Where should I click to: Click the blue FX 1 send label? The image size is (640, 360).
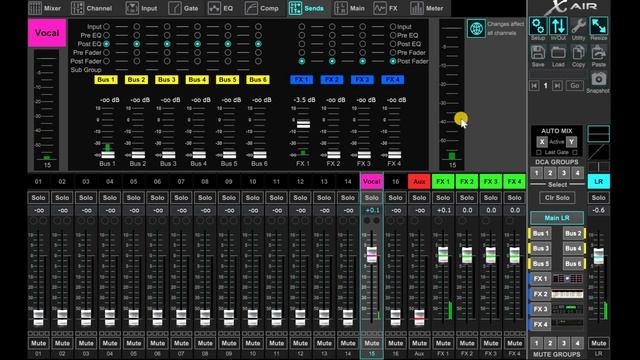pos(302,80)
